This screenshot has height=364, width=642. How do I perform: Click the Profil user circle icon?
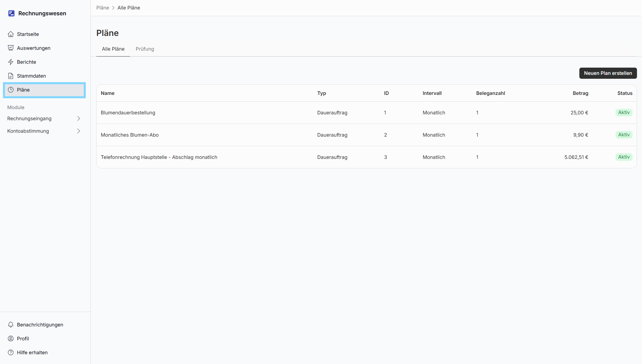pos(11,338)
